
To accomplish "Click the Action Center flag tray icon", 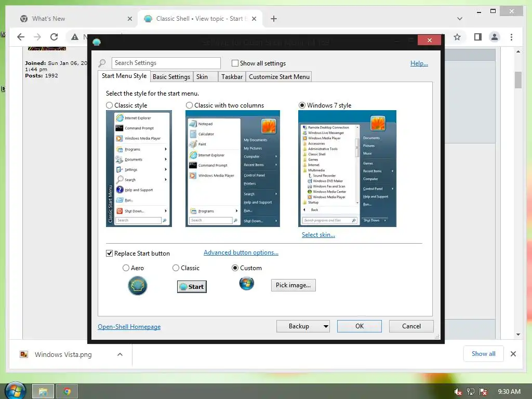I will 483,392.
